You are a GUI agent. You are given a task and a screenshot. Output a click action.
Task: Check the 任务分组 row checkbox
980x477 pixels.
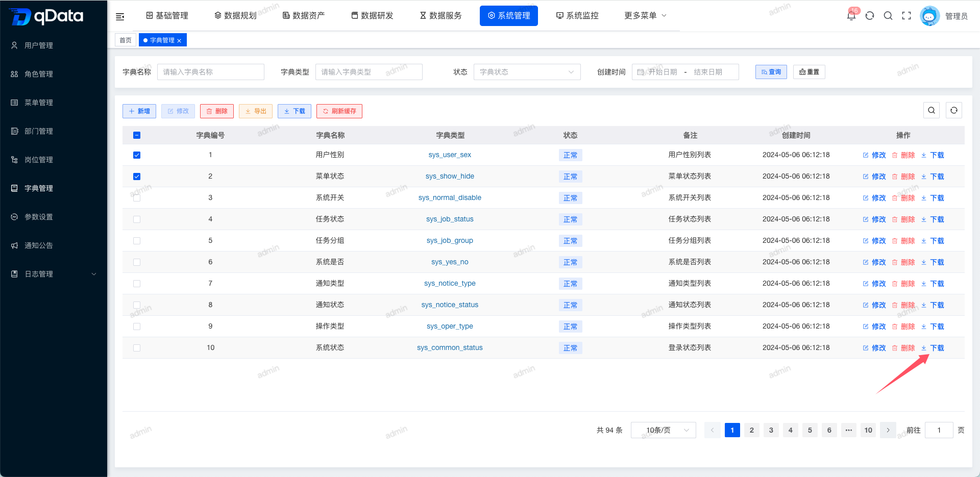(137, 241)
